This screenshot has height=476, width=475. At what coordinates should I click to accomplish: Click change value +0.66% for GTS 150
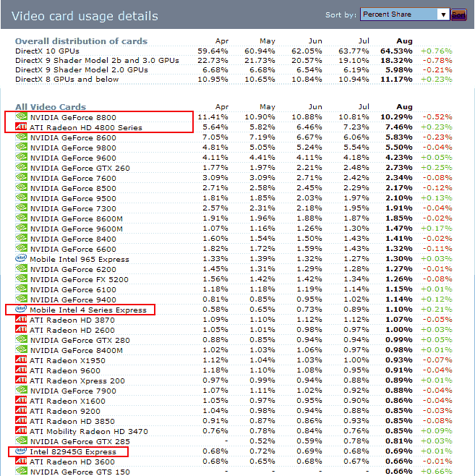[437, 472]
